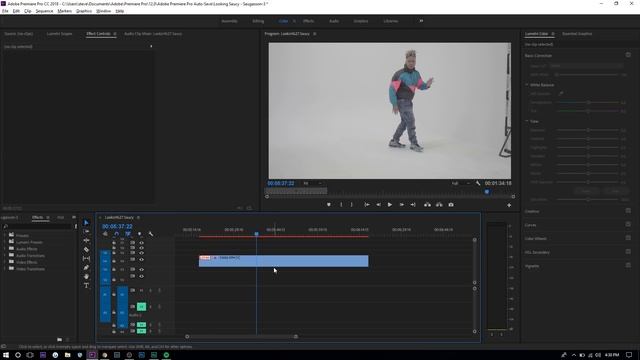Step forward one frame
This screenshot has width=640, height=360.
pyautogui.click(x=402, y=204)
